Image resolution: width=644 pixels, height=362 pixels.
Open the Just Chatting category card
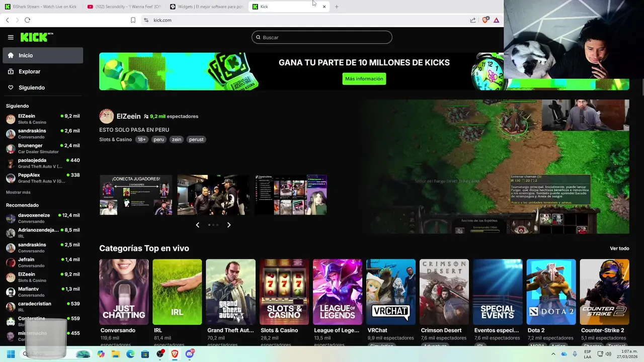pyautogui.click(x=124, y=292)
